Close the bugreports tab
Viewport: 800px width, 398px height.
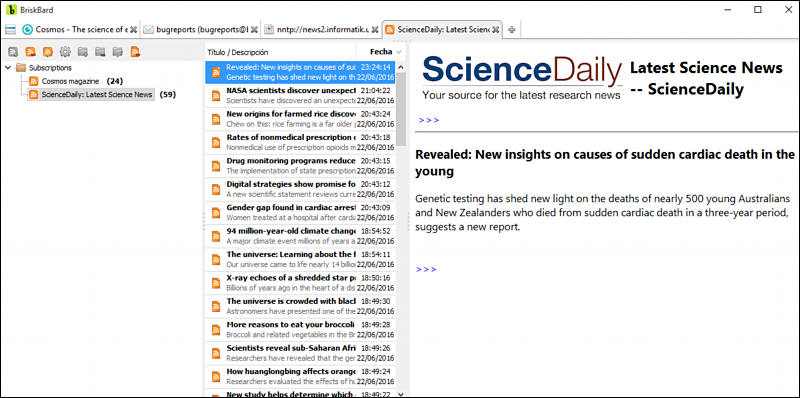click(x=255, y=30)
